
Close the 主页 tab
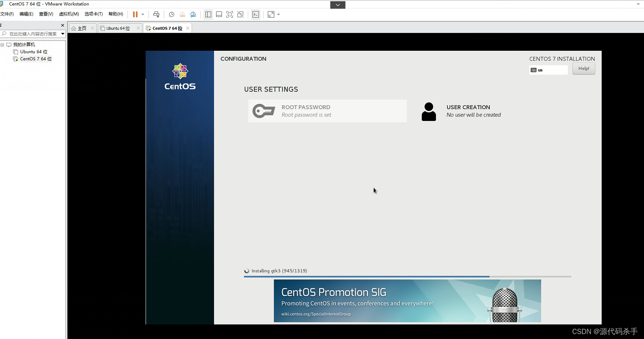(x=92, y=28)
